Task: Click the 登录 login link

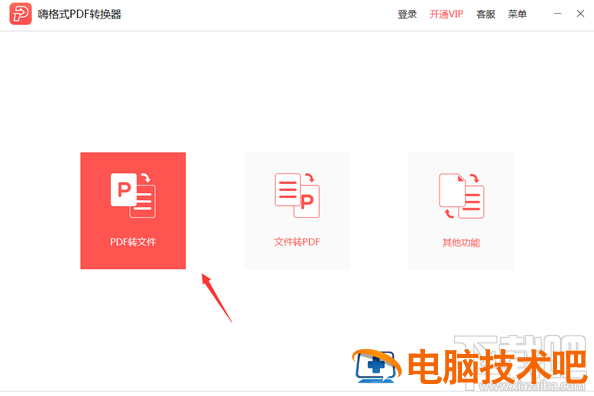Action: pos(407,14)
